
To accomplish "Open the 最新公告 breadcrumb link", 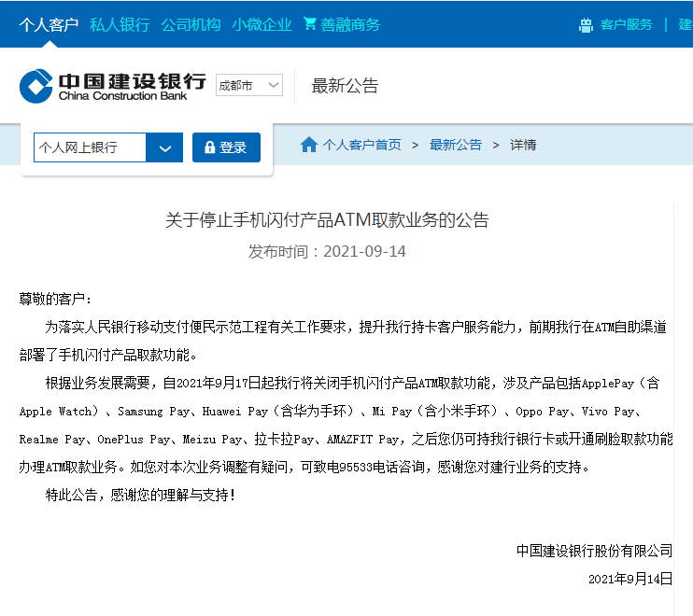I will tap(456, 145).
